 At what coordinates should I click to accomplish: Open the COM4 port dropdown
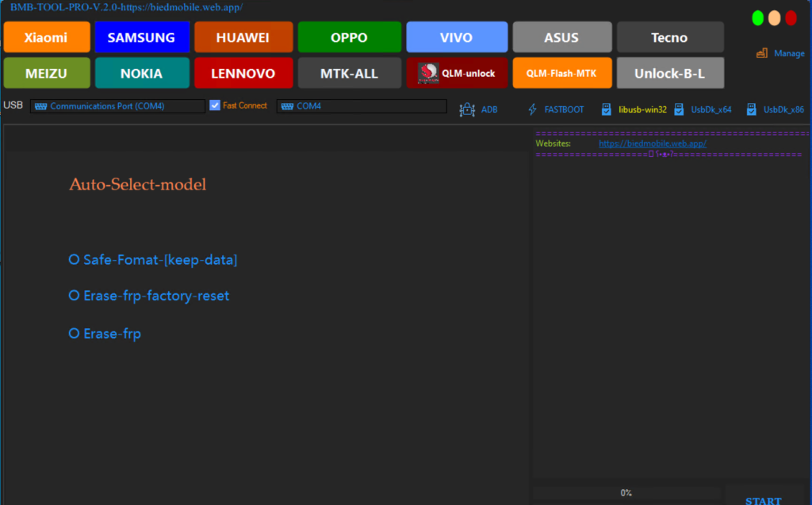(362, 105)
